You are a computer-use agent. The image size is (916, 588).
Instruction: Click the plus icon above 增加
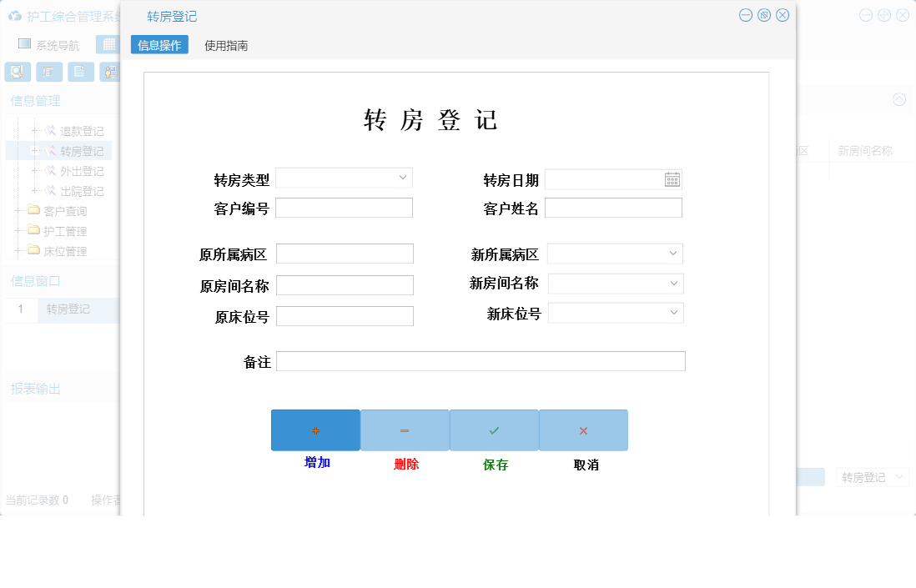pos(315,430)
